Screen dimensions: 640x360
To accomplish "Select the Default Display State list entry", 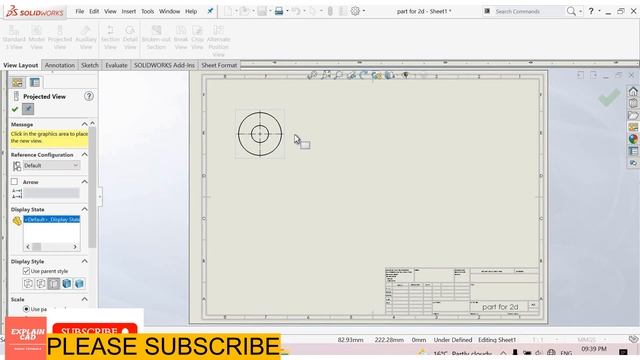I will [x=51, y=220].
